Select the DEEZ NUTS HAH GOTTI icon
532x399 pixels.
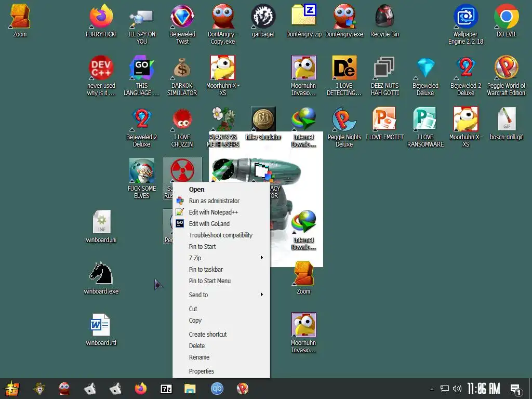tap(384, 76)
